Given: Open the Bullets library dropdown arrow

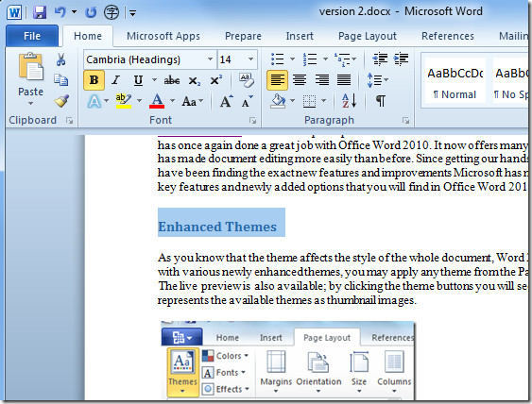Looking at the screenshot, I should [x=292, y=59].
